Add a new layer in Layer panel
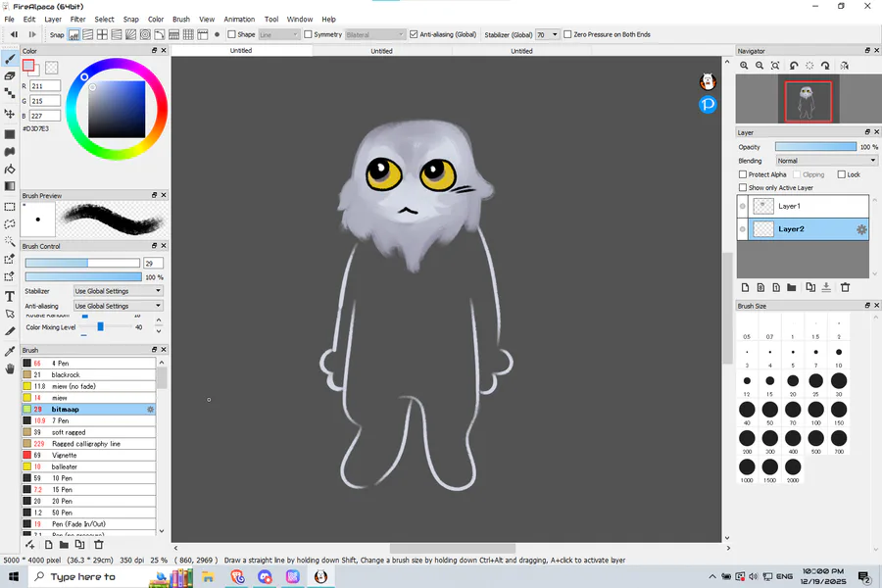The height and width of the screenshot is (588, 882). coord(746,287)
